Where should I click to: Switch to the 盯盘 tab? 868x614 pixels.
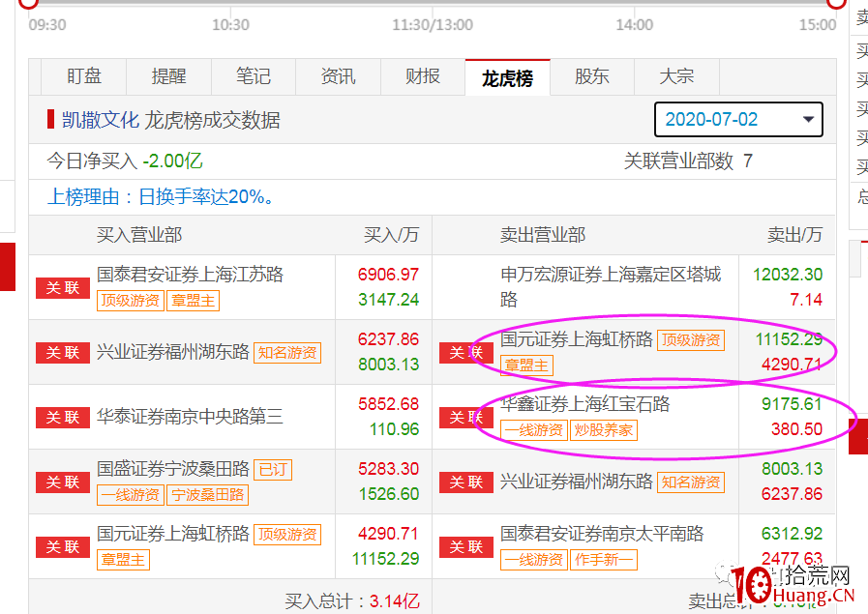tap(85, 76)
